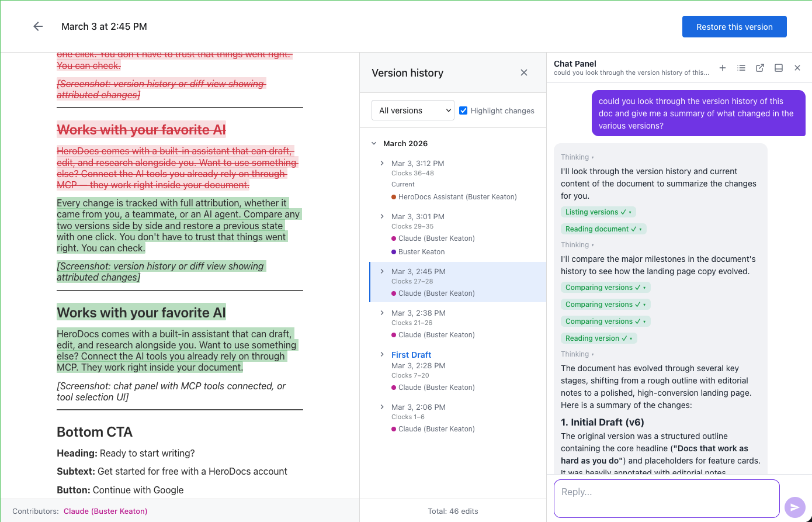812x522 pixels.
Task: Start a new chat with the plus icon
Action: [723, 68]
